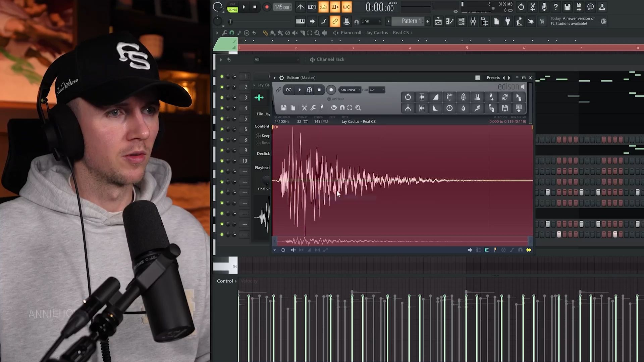Screen dimensions: 644x362
Task: Toggle typing keyboard to piano icon
Action: (x=300, y=21)
